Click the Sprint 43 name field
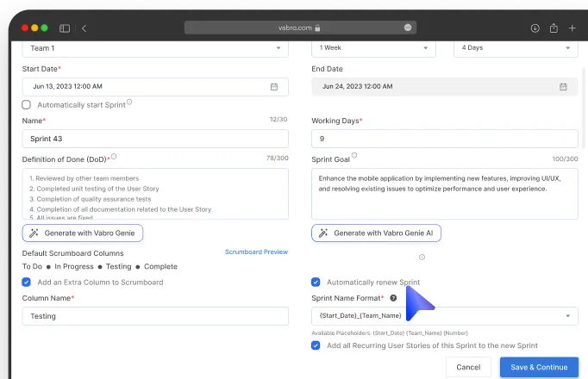 pos(155,139)
